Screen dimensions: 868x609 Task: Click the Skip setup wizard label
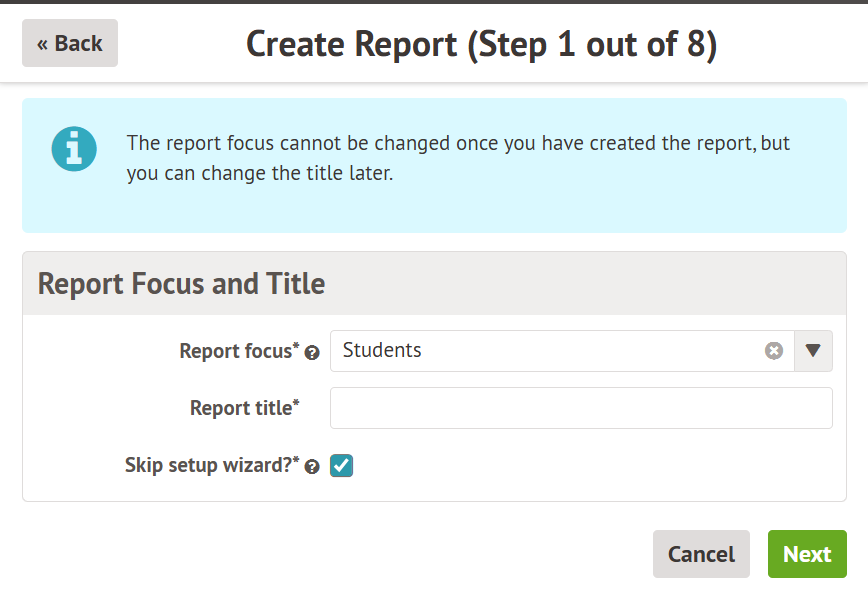point(207,466)
